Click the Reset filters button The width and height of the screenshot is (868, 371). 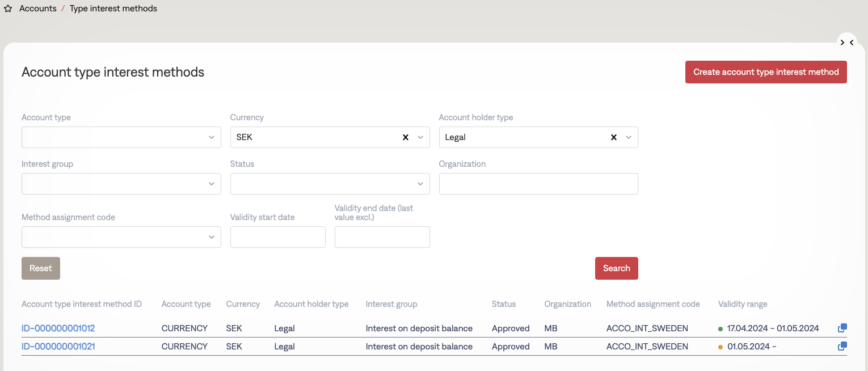(41, 268)
